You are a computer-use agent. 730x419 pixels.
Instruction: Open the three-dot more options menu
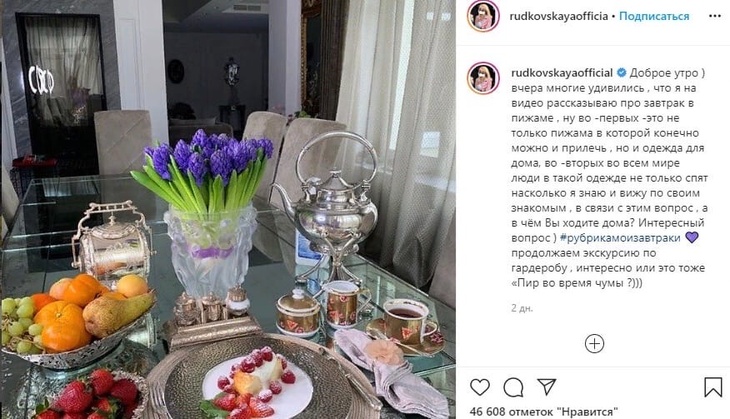click(x=715, y=16)
